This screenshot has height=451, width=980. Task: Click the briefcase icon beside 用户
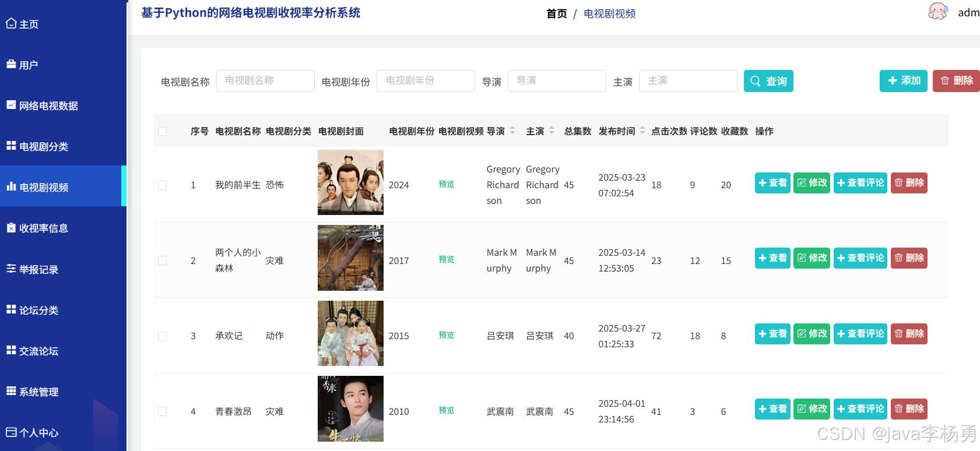coord(11,64)
